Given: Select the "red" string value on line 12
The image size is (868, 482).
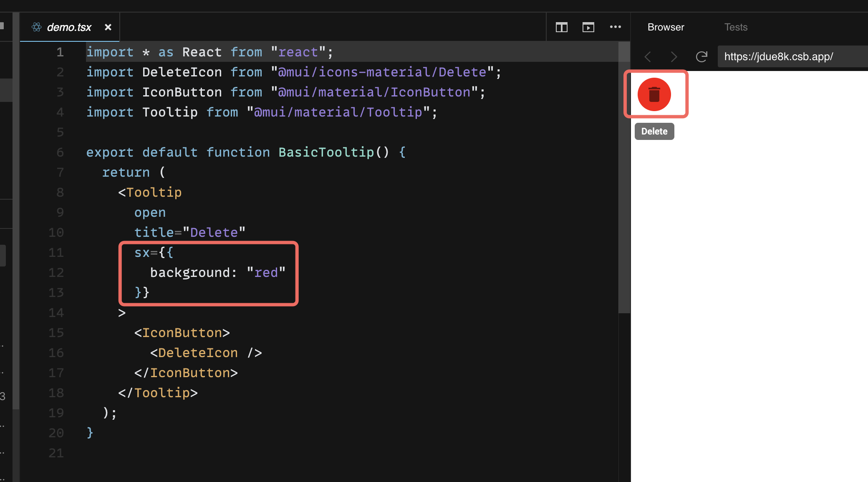Looking at the screenshot, I should pyautogui.click(x=267, y=272).
